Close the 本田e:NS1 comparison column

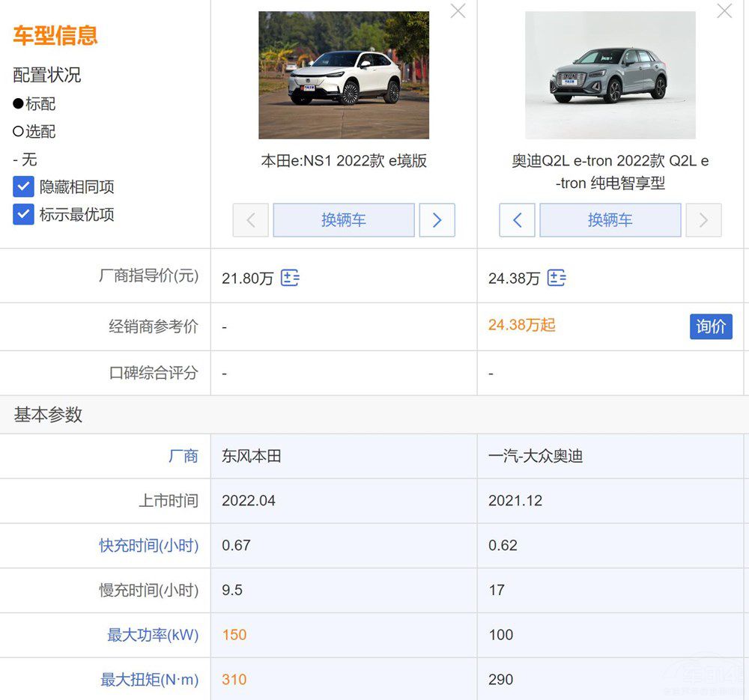[x=458, y=11]
